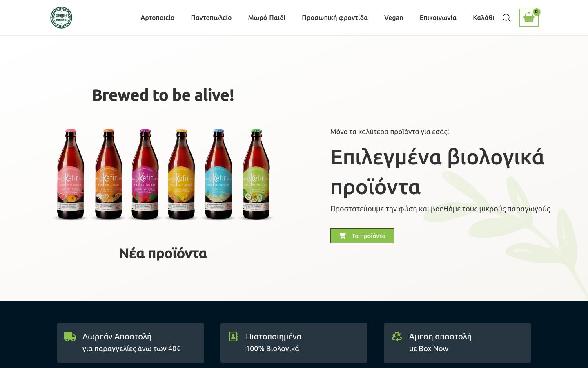Click the recycle arrows icon
This screenshot has height=368, width=588.
(397, 337)
